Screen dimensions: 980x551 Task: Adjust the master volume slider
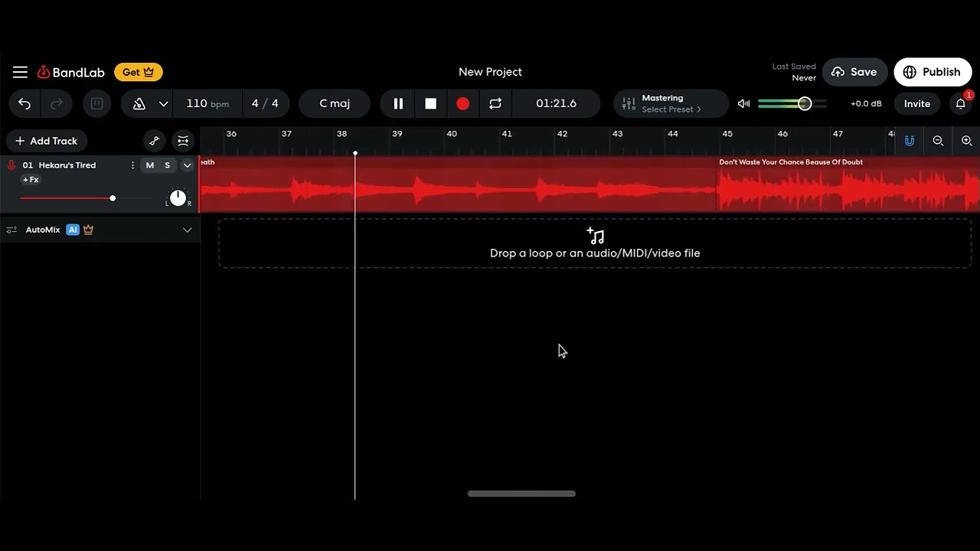point(792,103)
